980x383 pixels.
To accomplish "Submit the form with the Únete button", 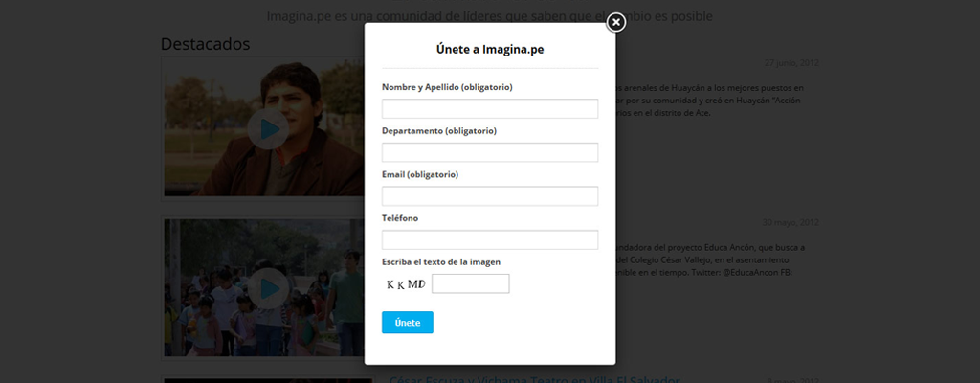I will point(408,323).
